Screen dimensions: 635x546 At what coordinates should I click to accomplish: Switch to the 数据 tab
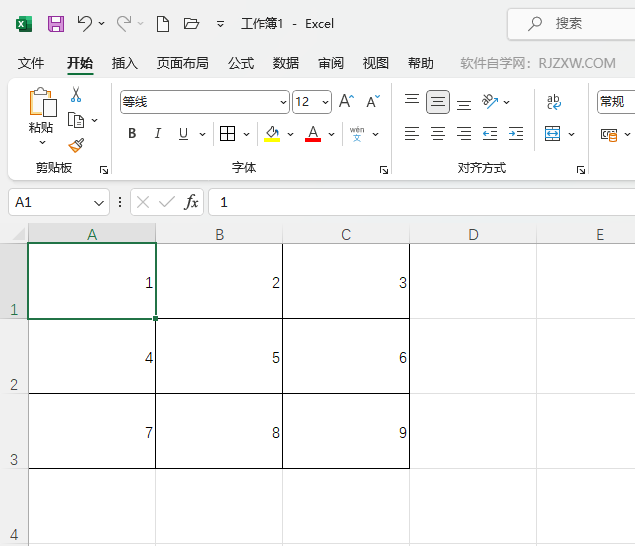point(286,63)
